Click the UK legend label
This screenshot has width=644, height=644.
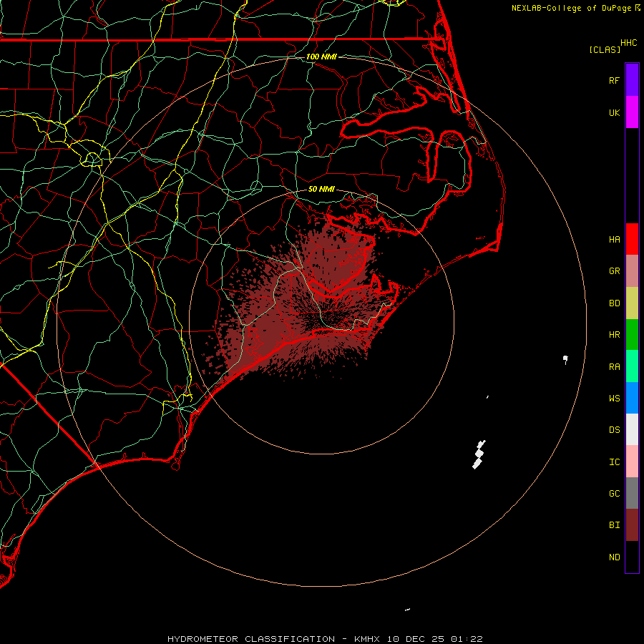pyautogui.click(x=614, y=112)
